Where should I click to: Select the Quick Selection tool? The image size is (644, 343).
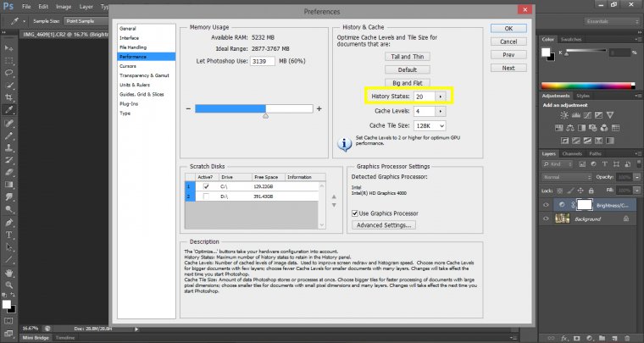(9, 86)
